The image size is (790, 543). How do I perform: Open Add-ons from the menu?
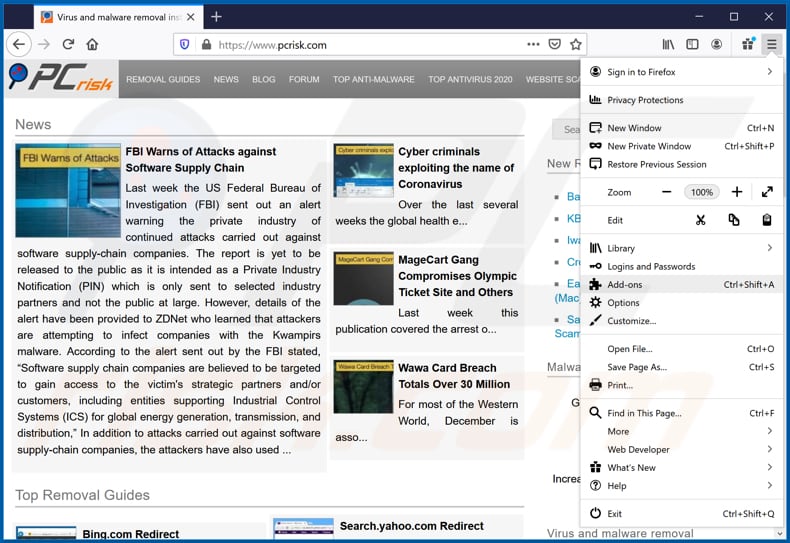682,284
